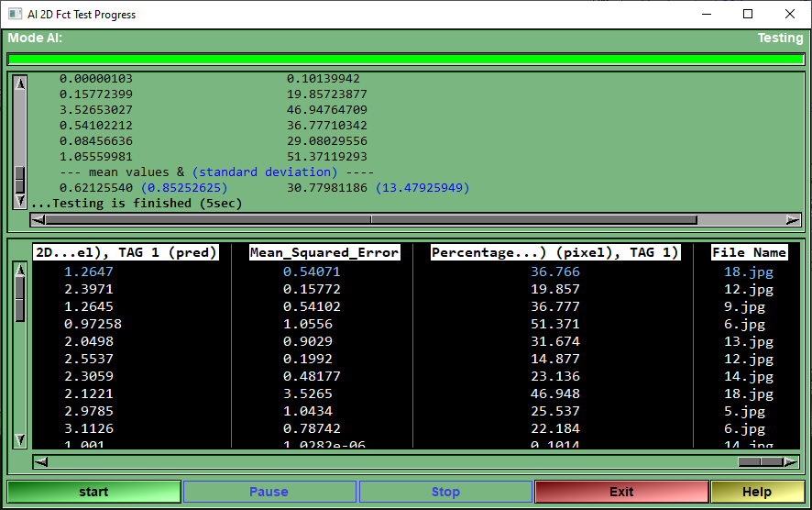
Task: Click the application icon in title bar
Action: [x=15, y=14]
